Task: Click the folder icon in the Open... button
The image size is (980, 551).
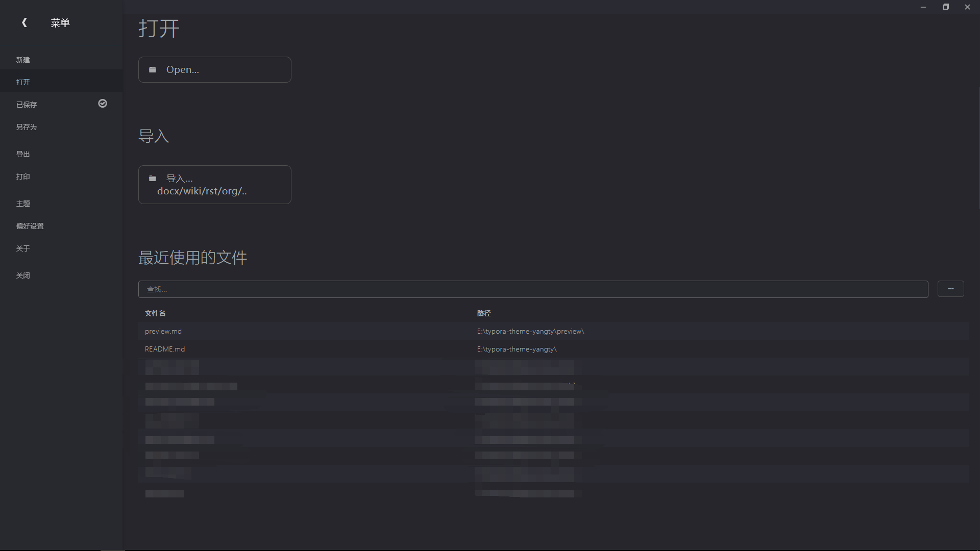Action: [152, 70]
